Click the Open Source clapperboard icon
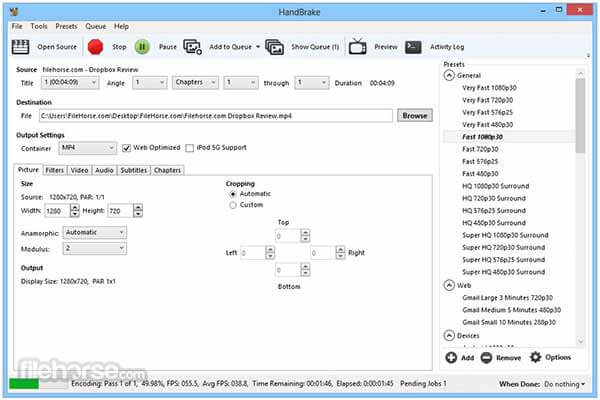The width and height of the screenshot is (600, 400). tap(20, 47)
